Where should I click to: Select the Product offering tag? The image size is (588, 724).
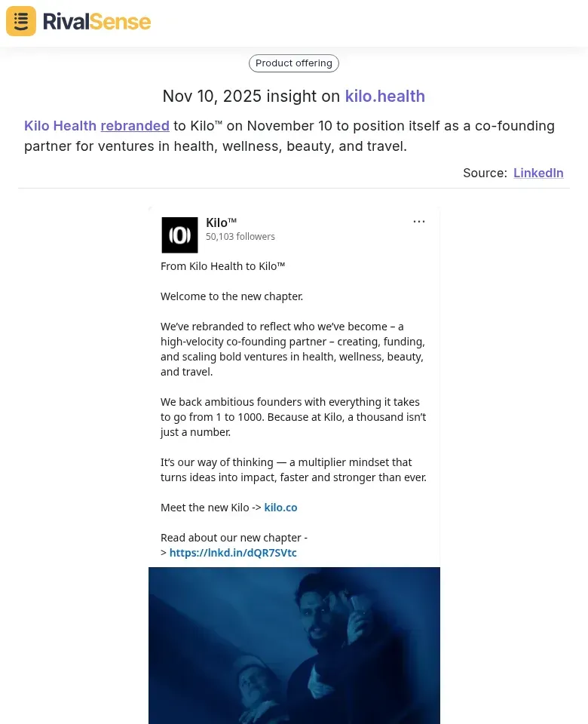coord(293,63)
